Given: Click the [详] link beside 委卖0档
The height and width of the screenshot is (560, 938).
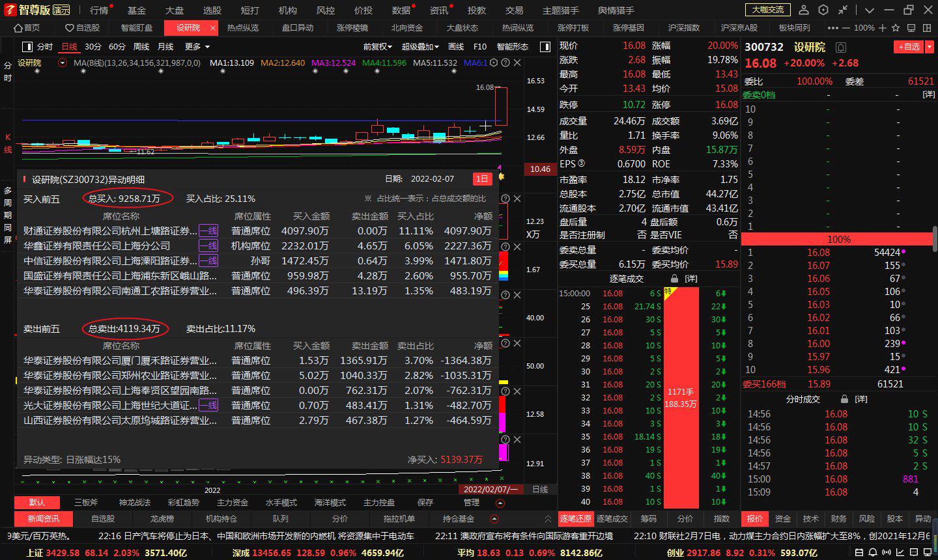Looking at the screenshot, I should coord(929,95).
